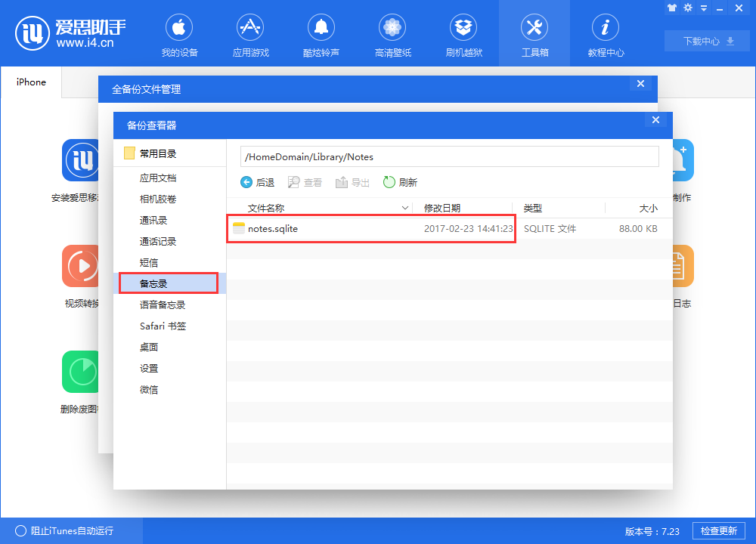
Task: Browse 酷炫铃声 ringtones
Action: (x=321, y=34)
